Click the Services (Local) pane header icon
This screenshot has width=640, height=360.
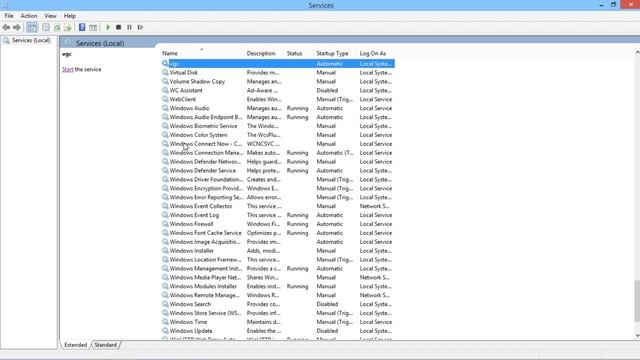68,43
